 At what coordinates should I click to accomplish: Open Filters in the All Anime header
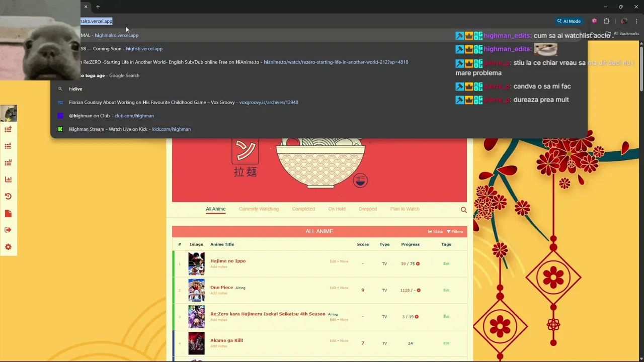point(455,232)
